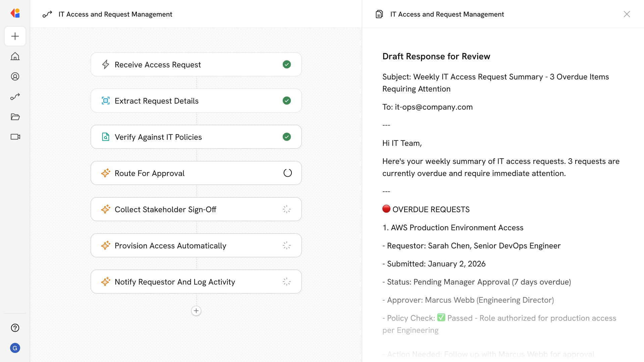This screenshot has height=362, width=644.
Task: Click the plus button in left sidebar
Action: pos(15,36)
